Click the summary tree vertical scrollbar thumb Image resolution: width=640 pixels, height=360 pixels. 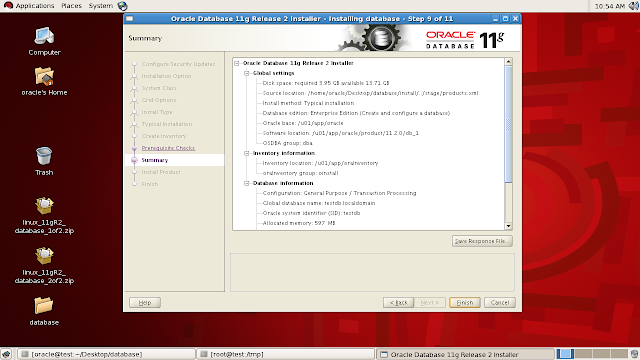point(508,124)
